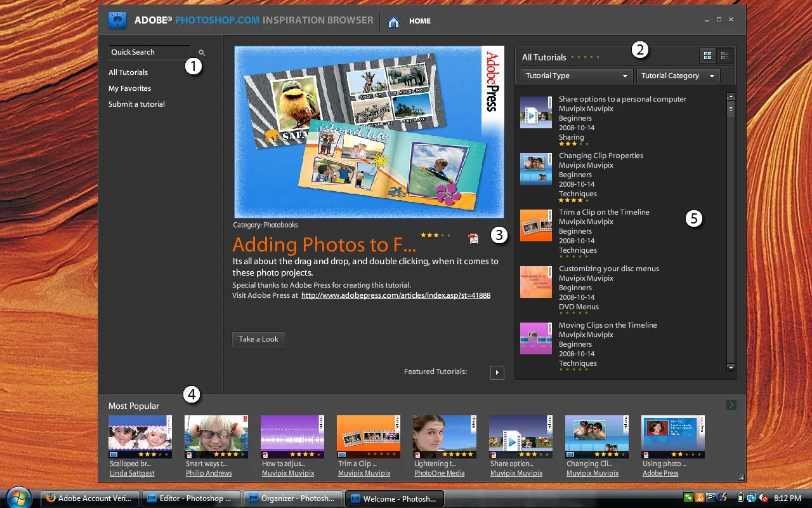
Task: Open Share options to a personal computer tutorial
Action: (x=622, y=99)
